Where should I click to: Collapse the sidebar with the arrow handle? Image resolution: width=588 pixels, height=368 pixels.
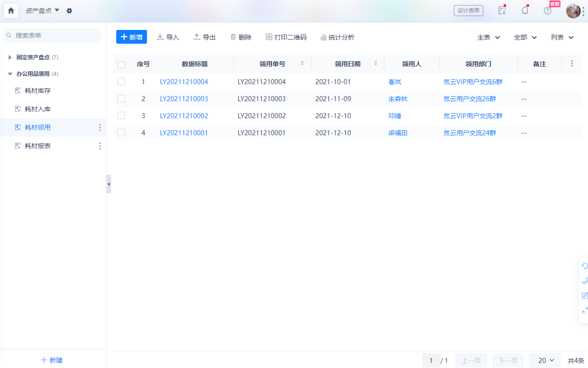108,184
